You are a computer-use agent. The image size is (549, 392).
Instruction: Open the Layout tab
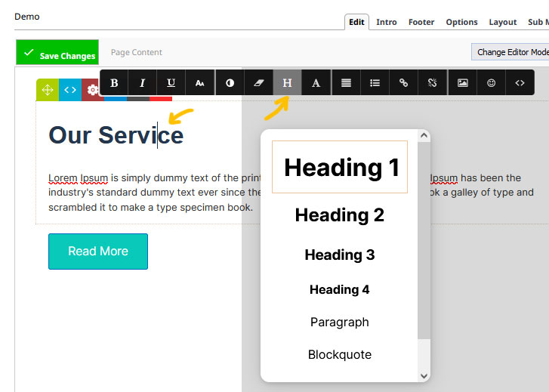pyautogui.click(x=502, y=22)
